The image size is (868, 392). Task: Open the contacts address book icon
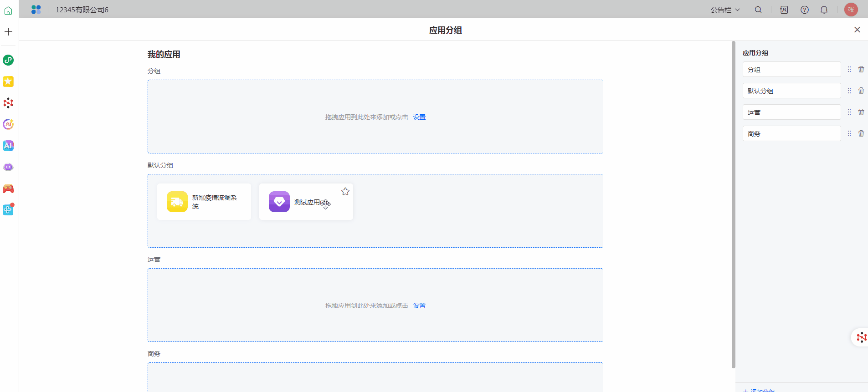coord(784,10)
